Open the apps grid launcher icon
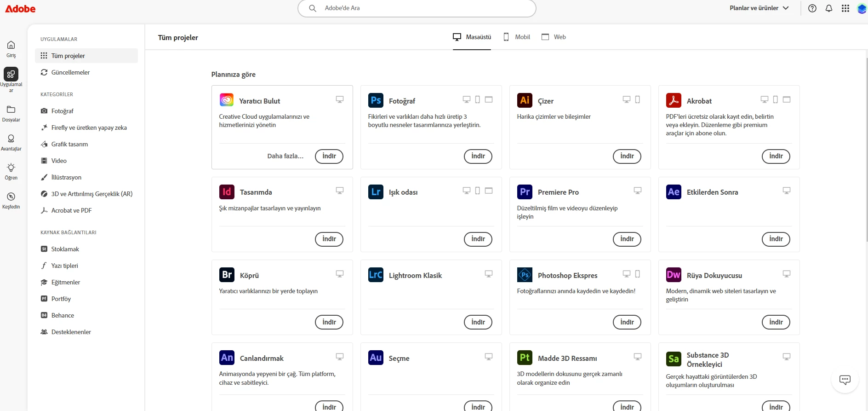 845,8
